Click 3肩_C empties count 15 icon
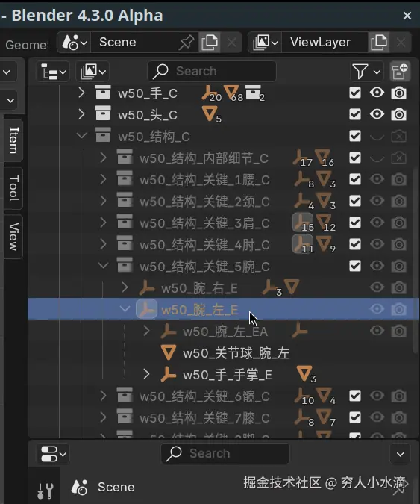This screenshot has width=420, height=504. 302,223
